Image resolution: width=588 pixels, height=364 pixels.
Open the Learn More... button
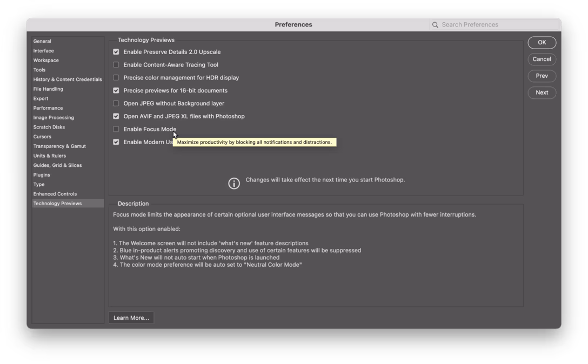pos(131,318)
